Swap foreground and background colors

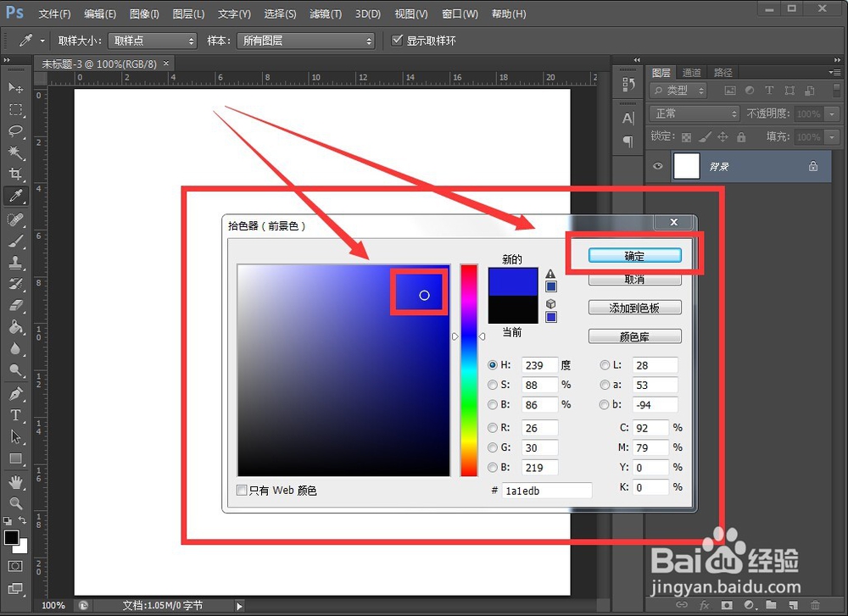(x=22, y=519)
